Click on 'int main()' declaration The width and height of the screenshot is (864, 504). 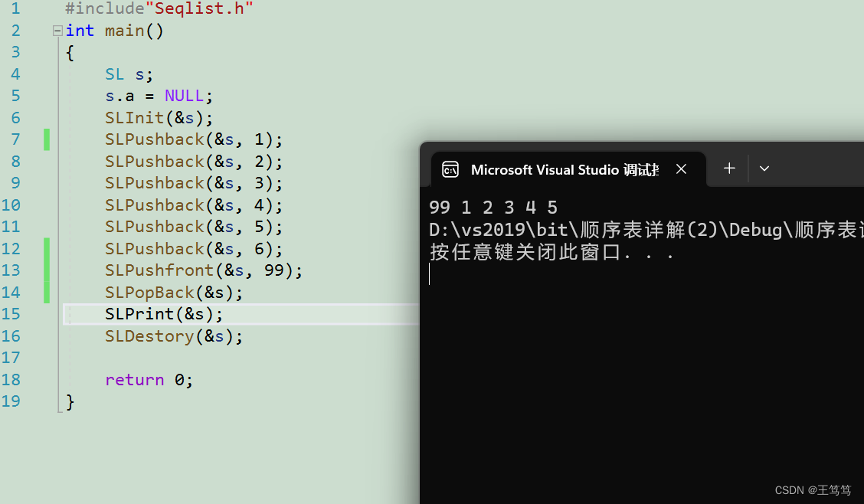pyautogui.click(x=115, y=31)
